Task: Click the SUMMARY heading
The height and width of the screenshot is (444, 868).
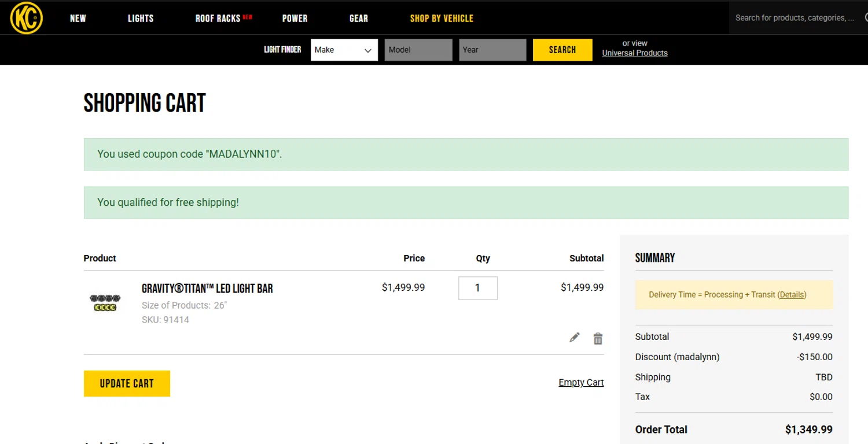Action: pos(655,258)
